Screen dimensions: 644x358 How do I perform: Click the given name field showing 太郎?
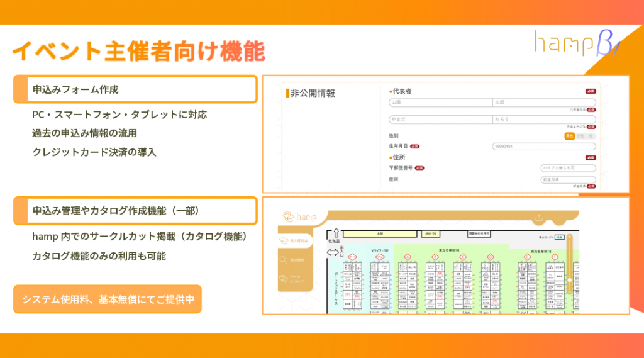click(x=543, y=102)
